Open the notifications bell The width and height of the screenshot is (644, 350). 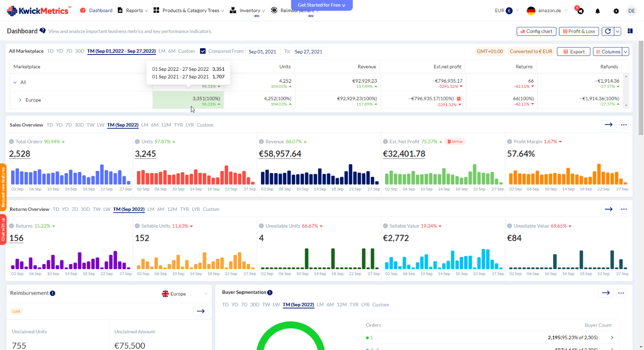pos(598,11)
